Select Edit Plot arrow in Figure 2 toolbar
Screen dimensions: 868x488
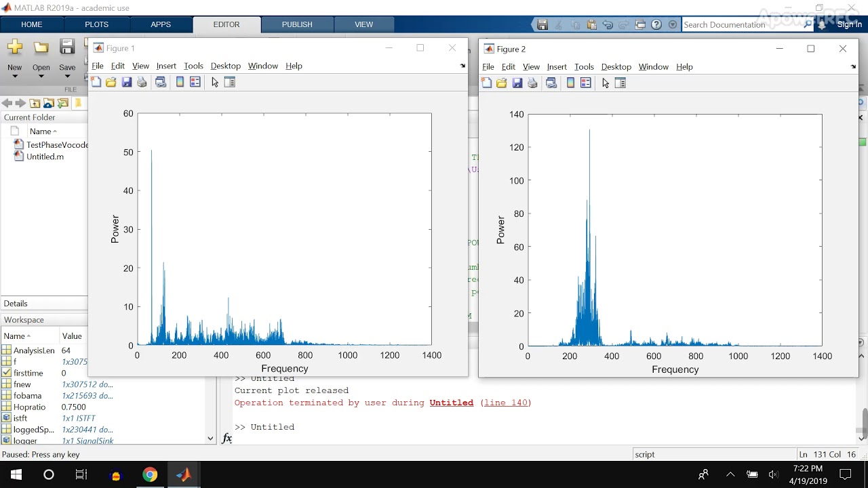(x=606, y=83)
